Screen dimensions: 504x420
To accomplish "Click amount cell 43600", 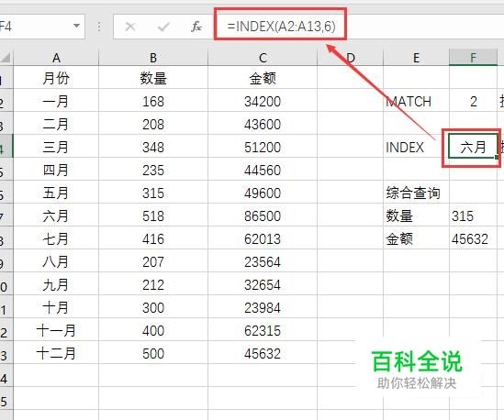I will click(263, 124).
